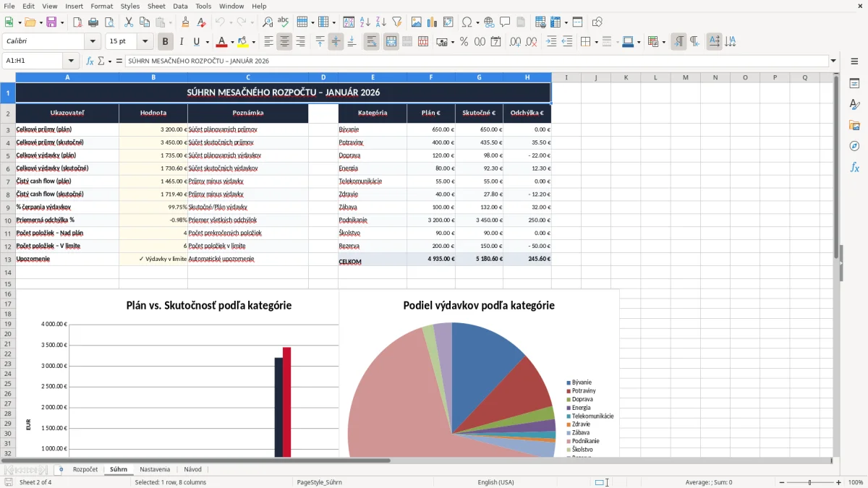The height and width of the screenshot is (488, 868).
Task: Open Background Color dropdown arrow
Action: 253,42
